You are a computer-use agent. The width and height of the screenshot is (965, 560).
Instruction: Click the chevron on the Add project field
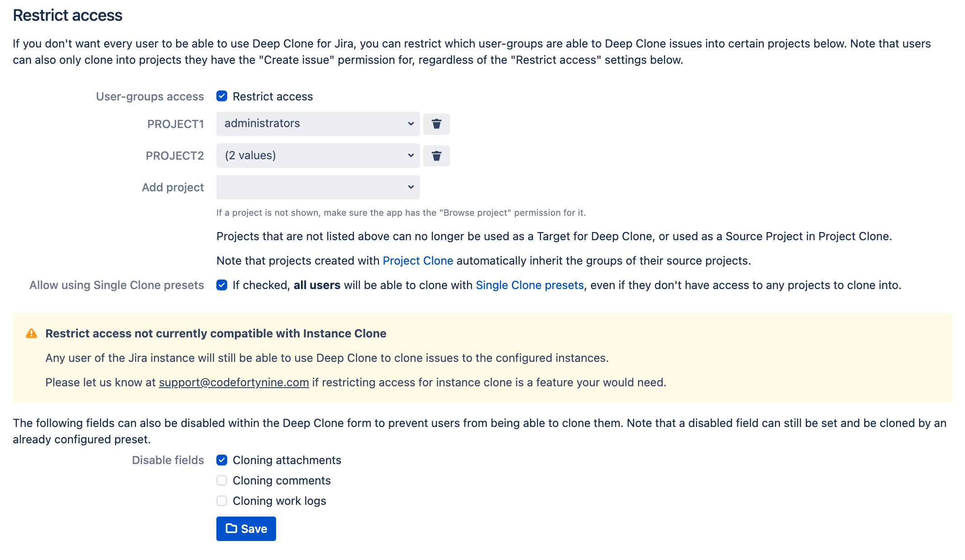pyautogui.click(x=410, y=187)
